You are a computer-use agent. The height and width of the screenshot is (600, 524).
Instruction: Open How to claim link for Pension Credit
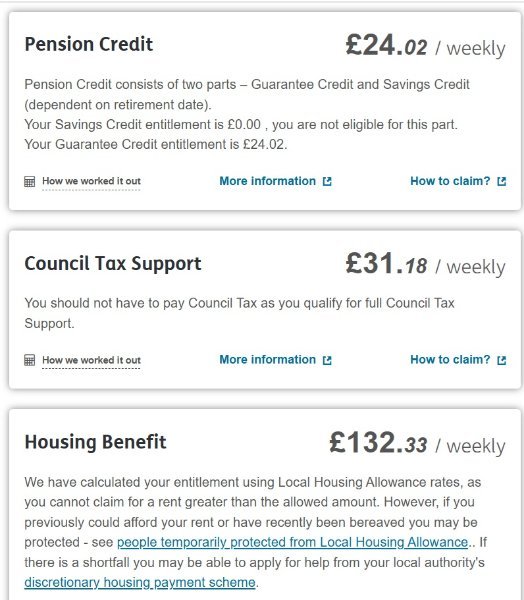[450, 181]
